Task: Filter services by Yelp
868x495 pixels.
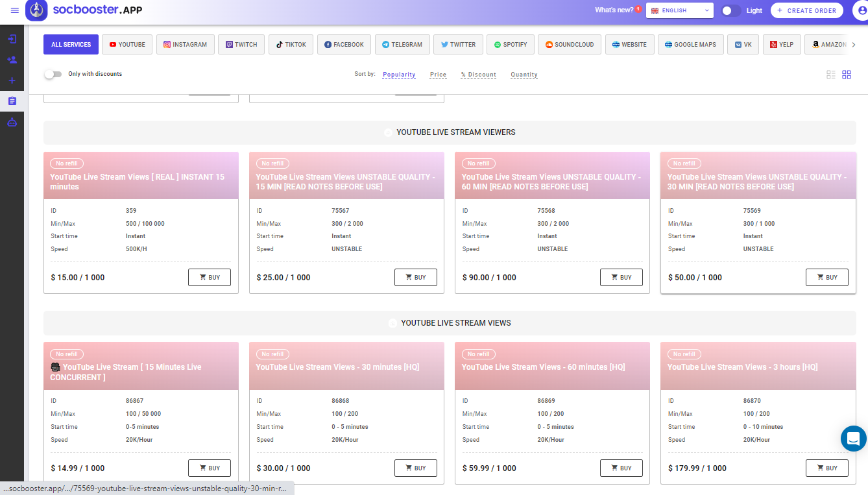Action: (782, 45)
